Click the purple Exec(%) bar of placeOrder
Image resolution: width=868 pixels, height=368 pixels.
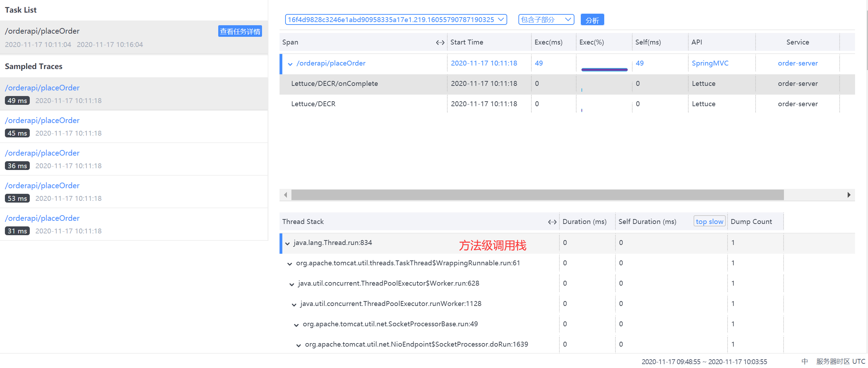[604, 69]
